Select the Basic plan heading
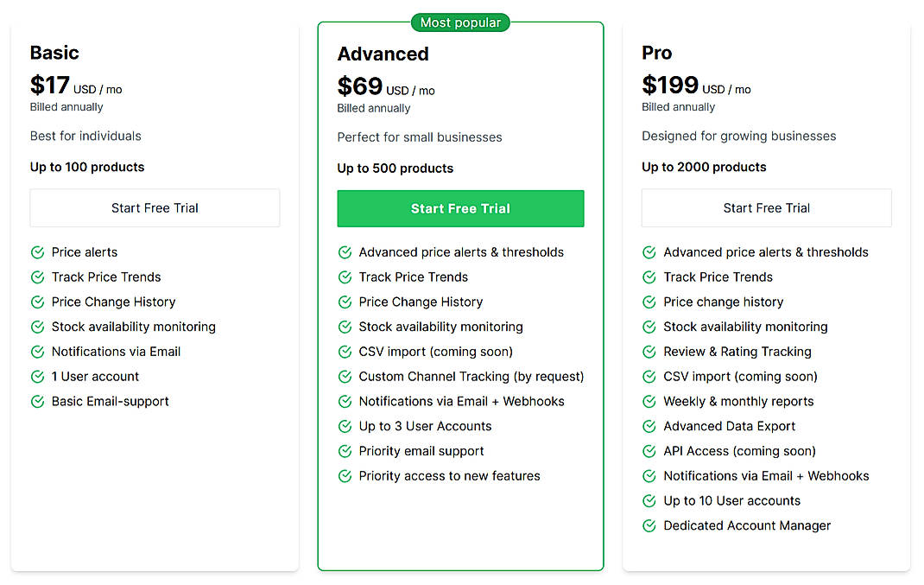 pos(54,53)
